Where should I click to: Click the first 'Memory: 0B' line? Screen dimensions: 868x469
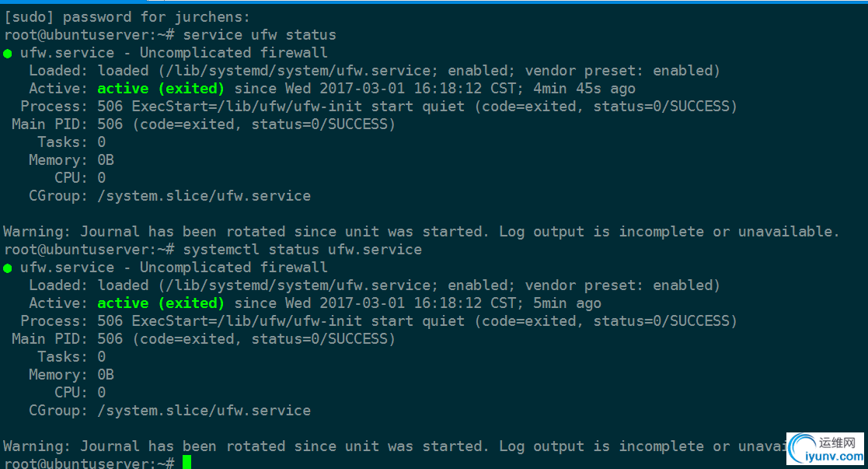(71, 160)
